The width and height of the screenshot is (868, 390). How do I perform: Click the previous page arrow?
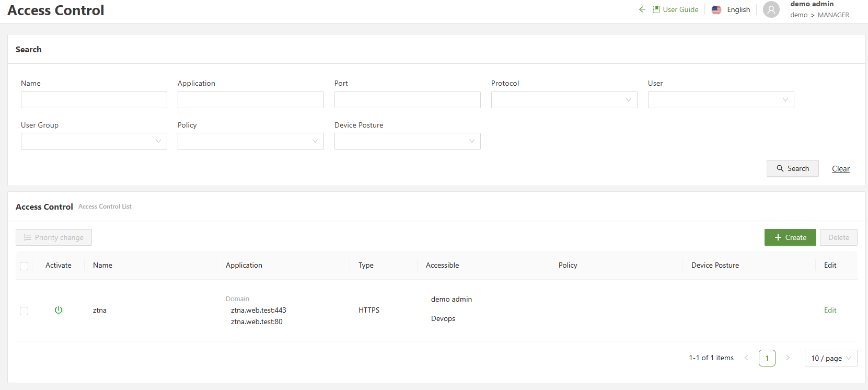coord(746,358)
